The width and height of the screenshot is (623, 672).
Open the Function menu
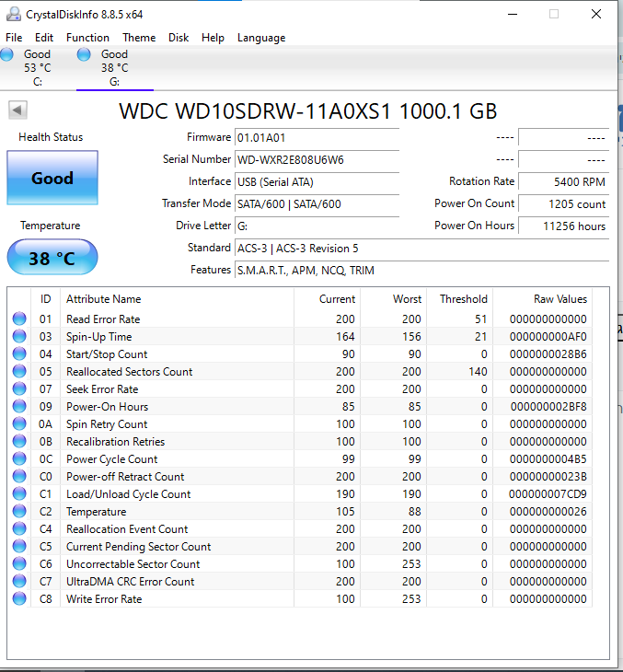(x=87, y=38)
